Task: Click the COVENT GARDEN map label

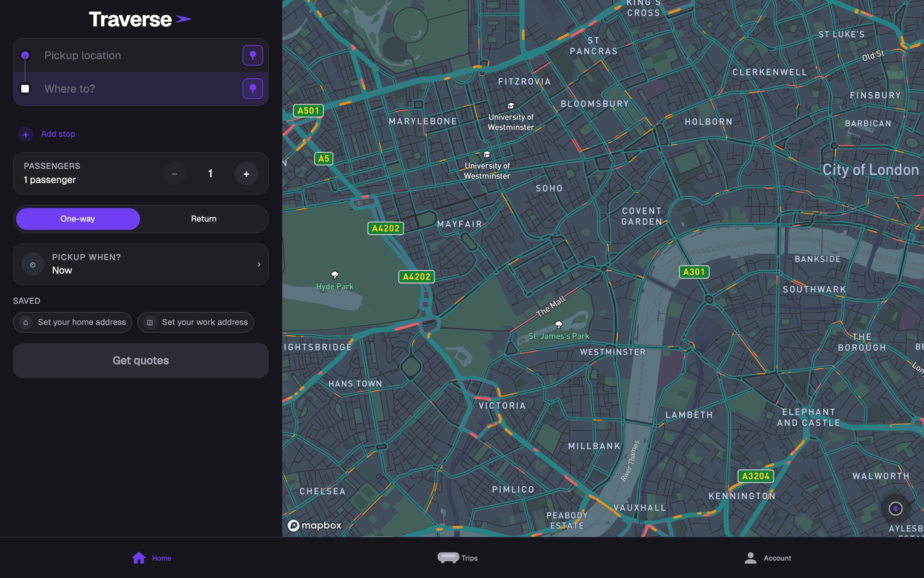Action: [641, 216]
